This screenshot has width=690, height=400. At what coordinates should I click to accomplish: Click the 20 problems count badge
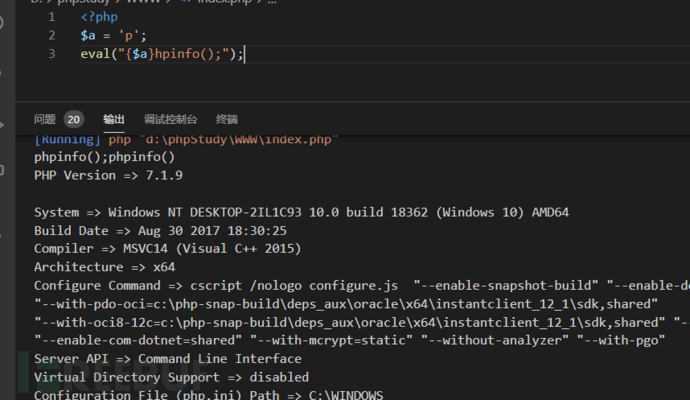73,119
